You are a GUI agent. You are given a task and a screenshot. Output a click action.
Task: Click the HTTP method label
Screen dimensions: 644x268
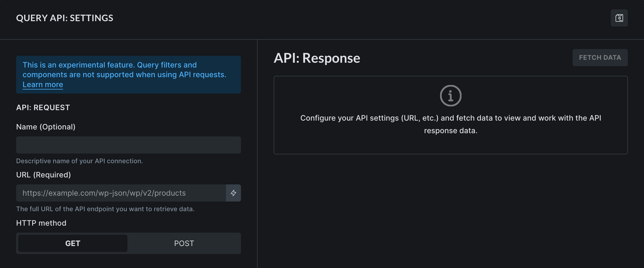41,223
